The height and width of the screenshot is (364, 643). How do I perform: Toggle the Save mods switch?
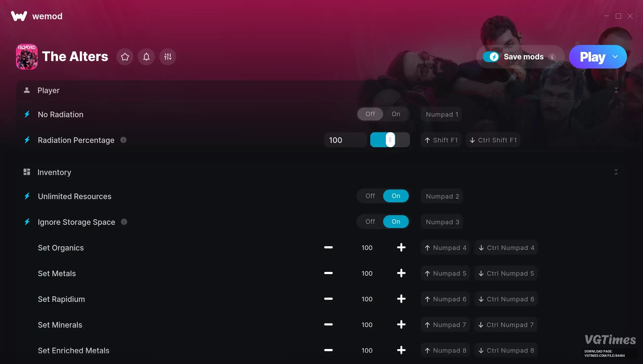coord(491,57)
